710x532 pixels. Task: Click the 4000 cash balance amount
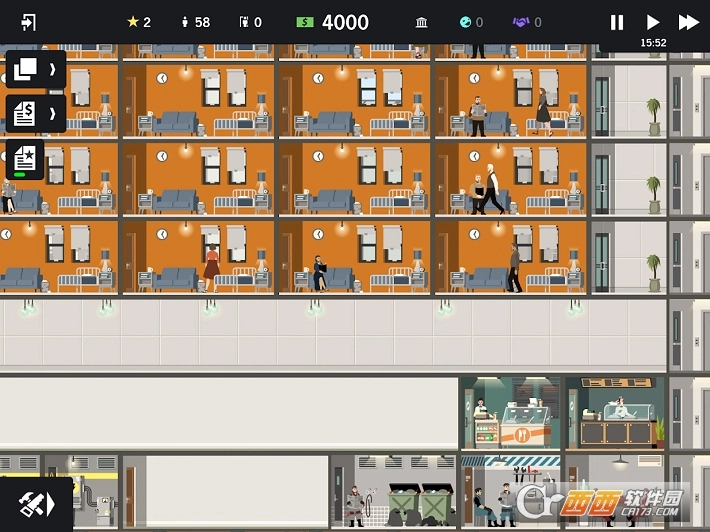pyautogui.click(x=345, y=22)
